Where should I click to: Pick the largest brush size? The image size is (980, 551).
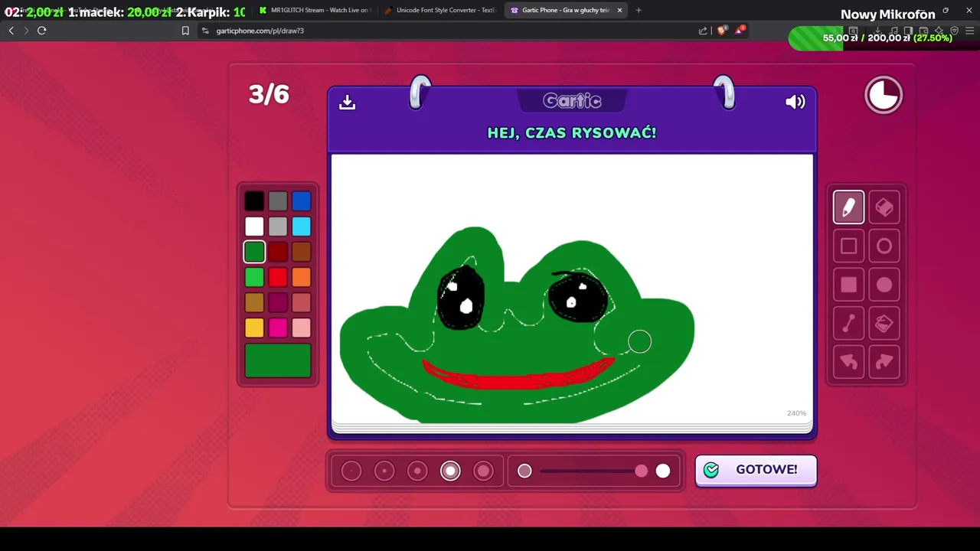point(483,471)
